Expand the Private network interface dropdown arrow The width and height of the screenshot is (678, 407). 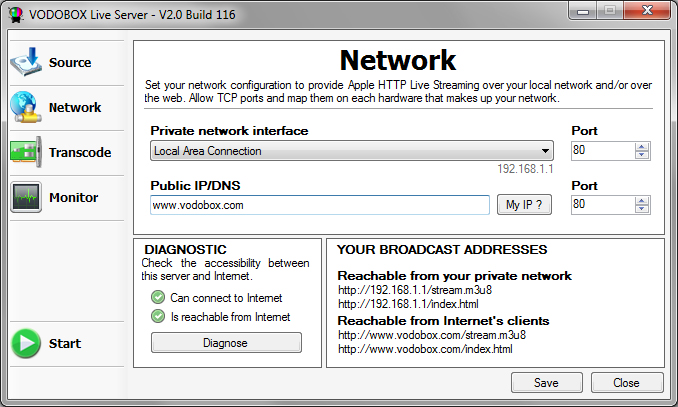[545, 151]
